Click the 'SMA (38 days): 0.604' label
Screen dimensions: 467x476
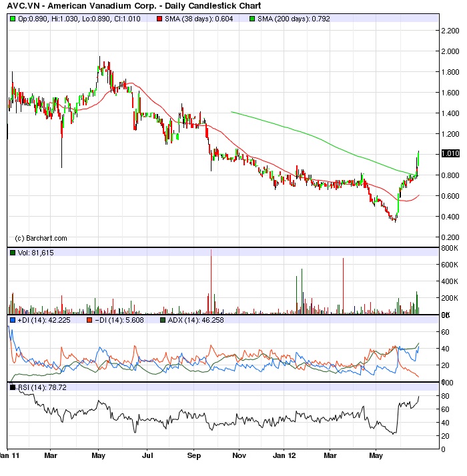click(x=199, y=19)
